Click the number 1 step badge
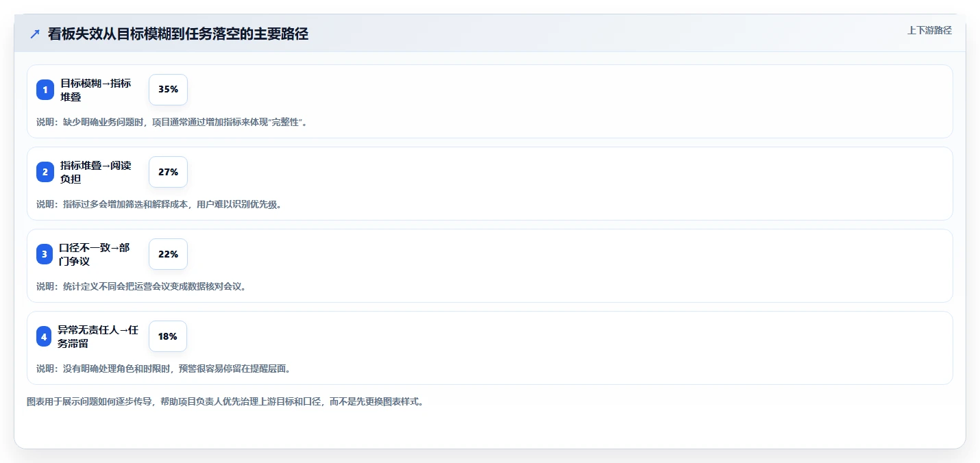 pos(45,90)
